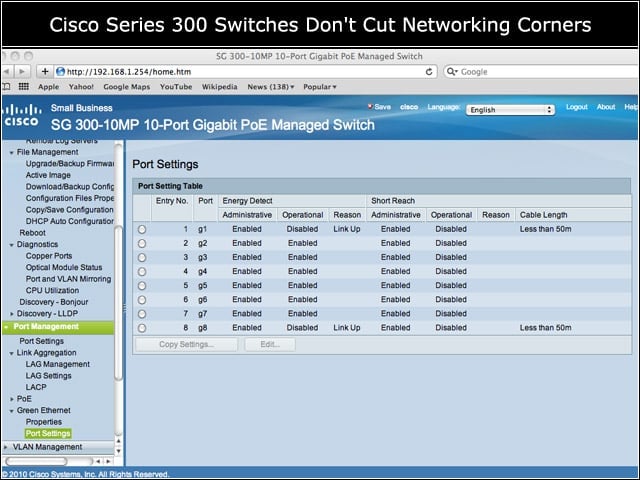Select radio button for port g2

tap(142, 244)
